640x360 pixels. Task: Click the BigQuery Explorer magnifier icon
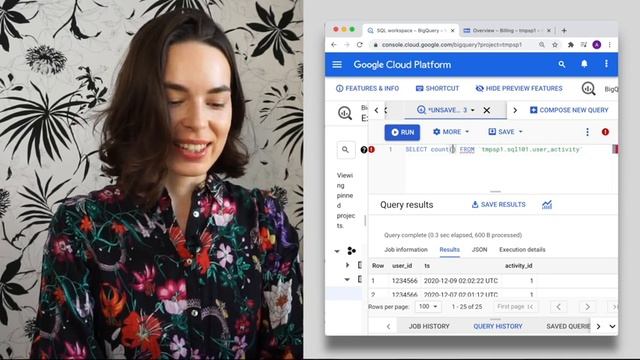[345, 113]
